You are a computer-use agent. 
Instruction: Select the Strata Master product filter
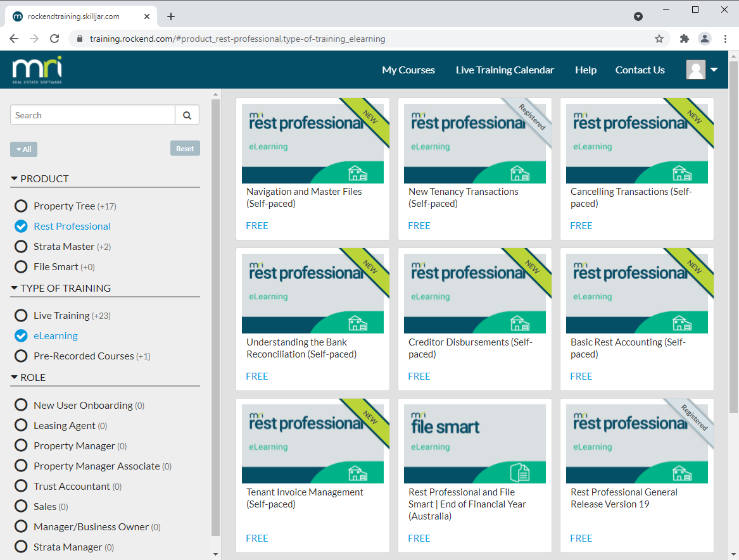(21, 246)
